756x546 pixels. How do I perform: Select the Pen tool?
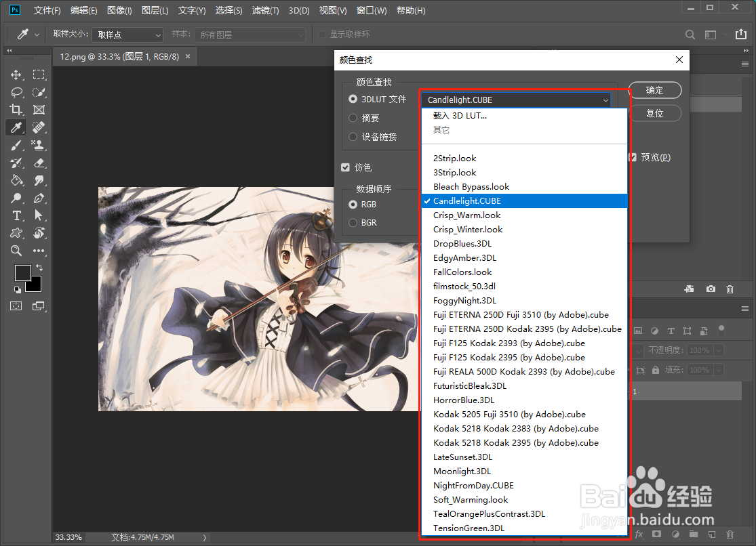(39, 198)
